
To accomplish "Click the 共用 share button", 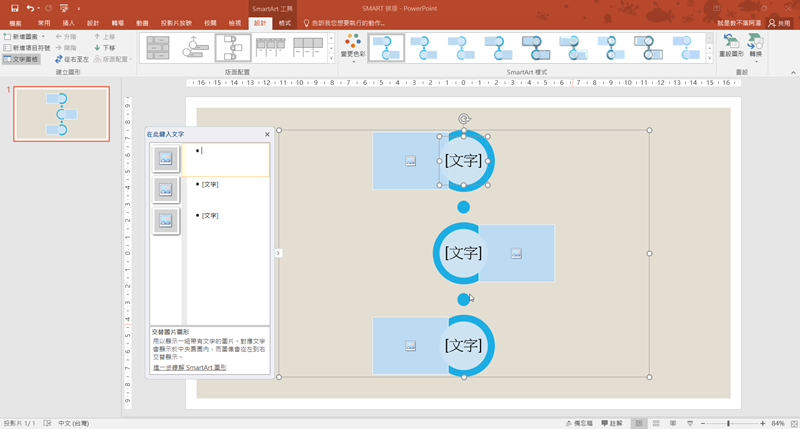I will (x=777, y=22).
